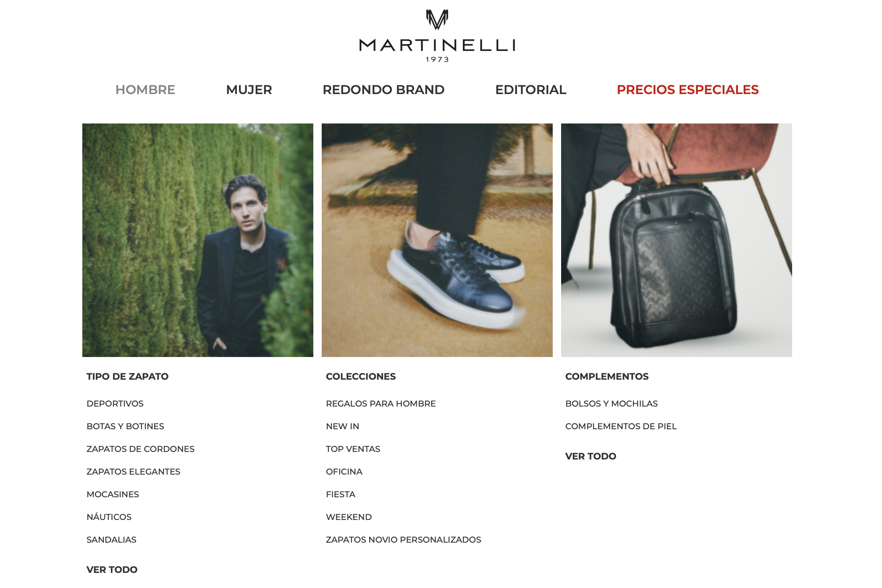Open the MUJER menu tab
Image resolution: width=882 pixels, height=588 pixels.
pyautogui.click(x=249, y=89)
